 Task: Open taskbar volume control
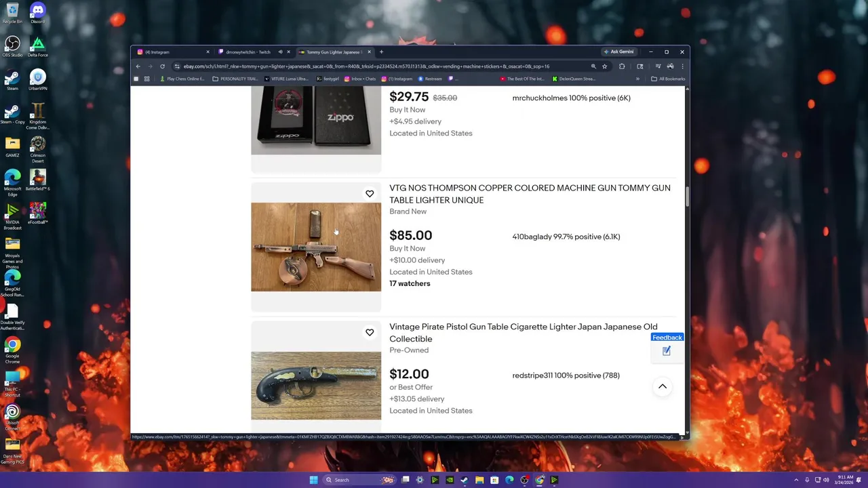826,480
